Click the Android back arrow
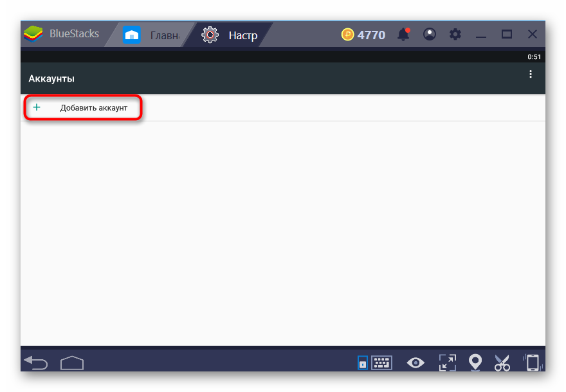 coord(36,362)
